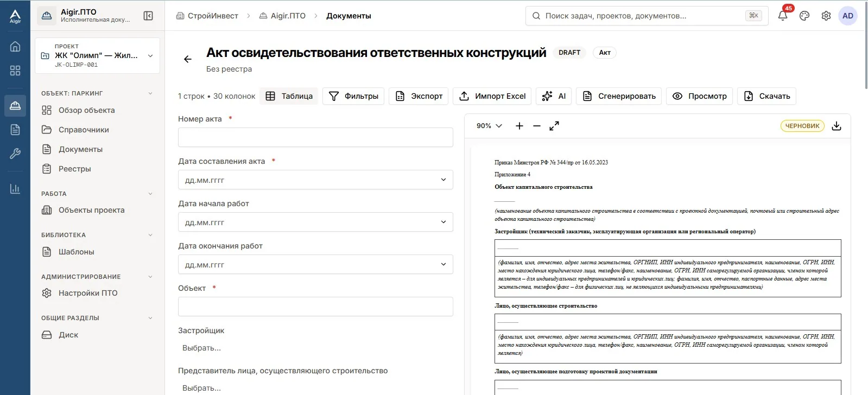Collapse the ОБЪЕКТ: ПАРКИНГ section
Viewport: 868px width, 395px height.
pyautogui.click(x=150, y=93)
